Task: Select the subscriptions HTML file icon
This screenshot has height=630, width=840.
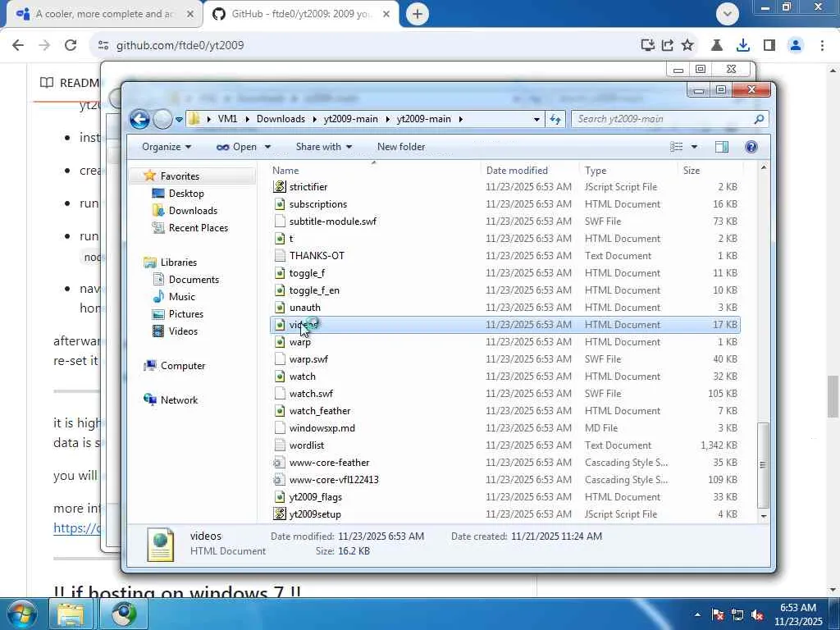Action: click(x=279, y=203)
